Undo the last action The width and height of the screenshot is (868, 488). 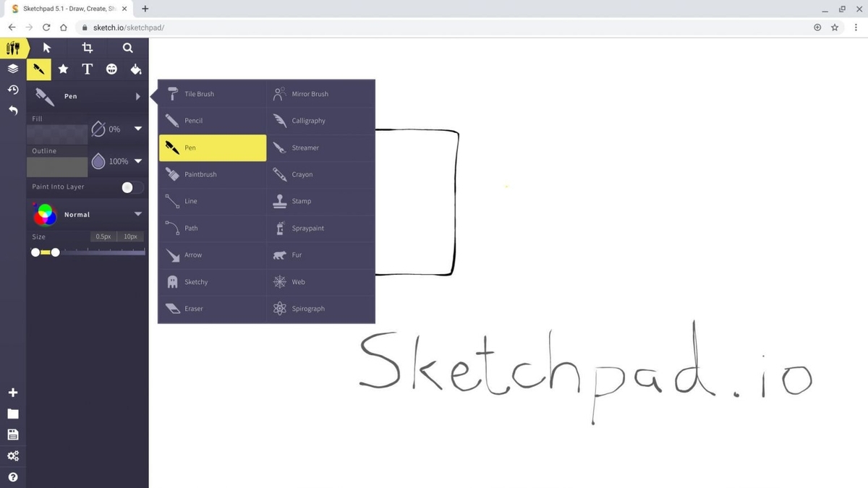pos(12,110)
